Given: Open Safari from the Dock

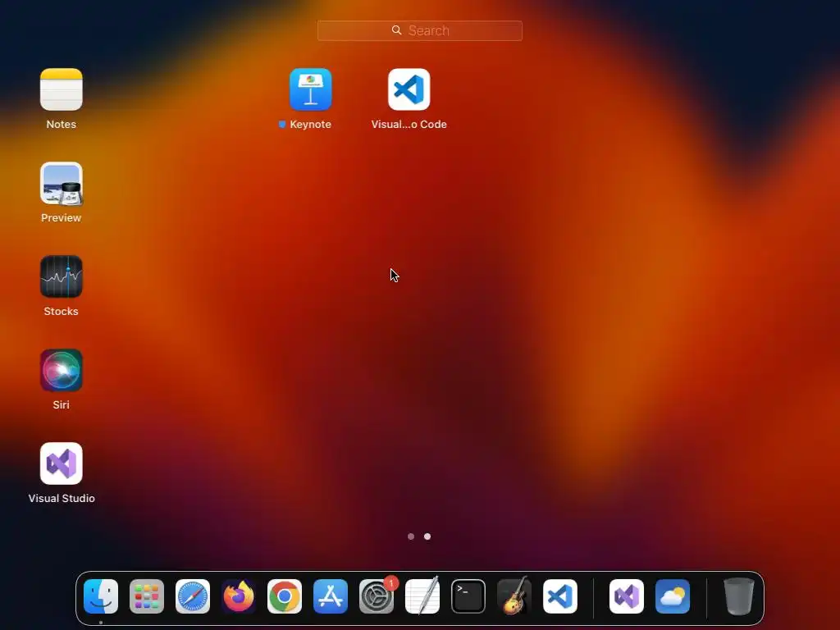Looking at the screenshot, I should (x=193, y=596).
